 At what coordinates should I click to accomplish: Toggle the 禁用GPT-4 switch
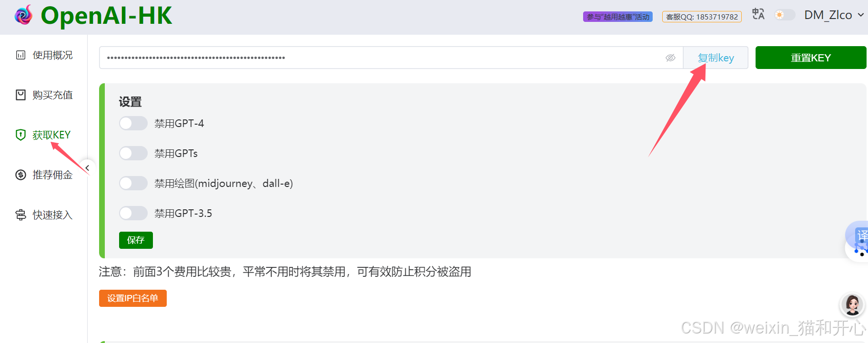click(x=133, y=123)
